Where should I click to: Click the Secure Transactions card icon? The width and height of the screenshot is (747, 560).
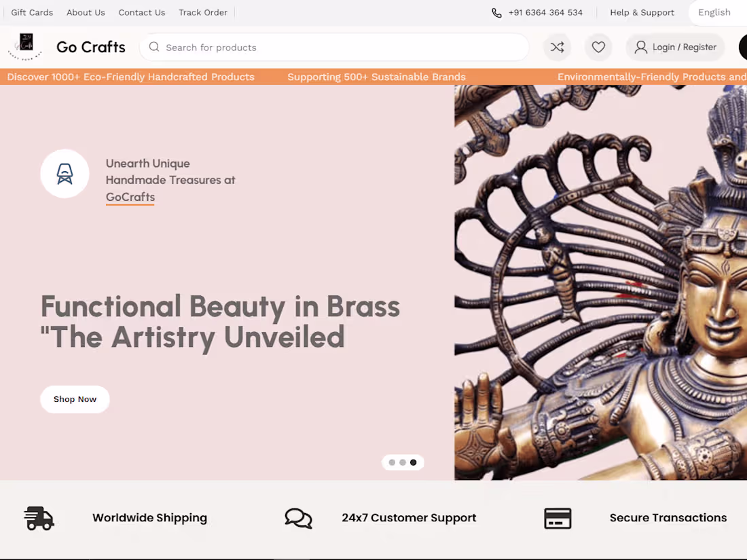pyautogui.click(x=558, y=518)
